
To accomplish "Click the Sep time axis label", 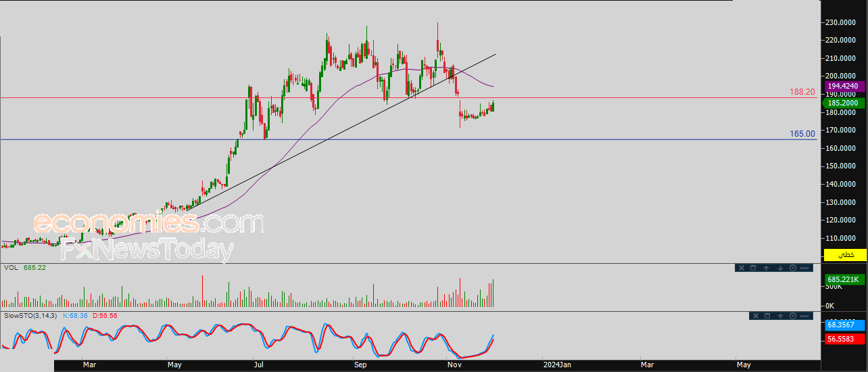I will coord(360,365).
